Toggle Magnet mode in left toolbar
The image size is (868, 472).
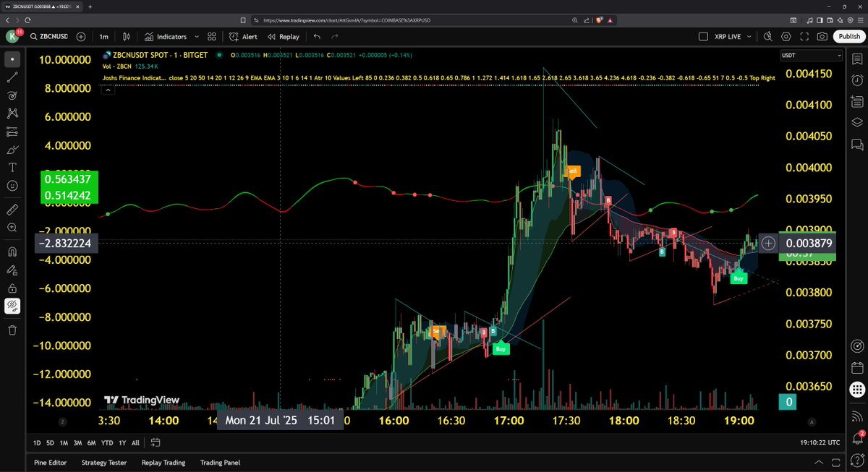[12, 252]
